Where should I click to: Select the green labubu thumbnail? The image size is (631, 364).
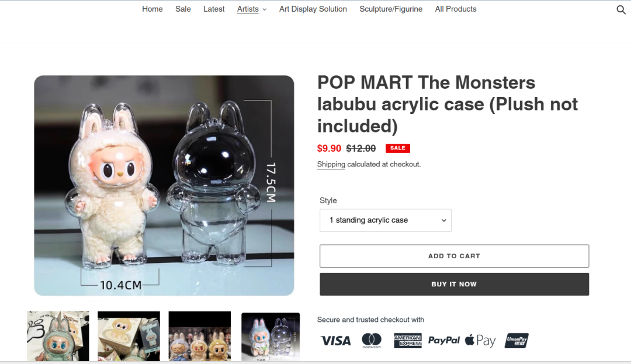tap(58, 337)
